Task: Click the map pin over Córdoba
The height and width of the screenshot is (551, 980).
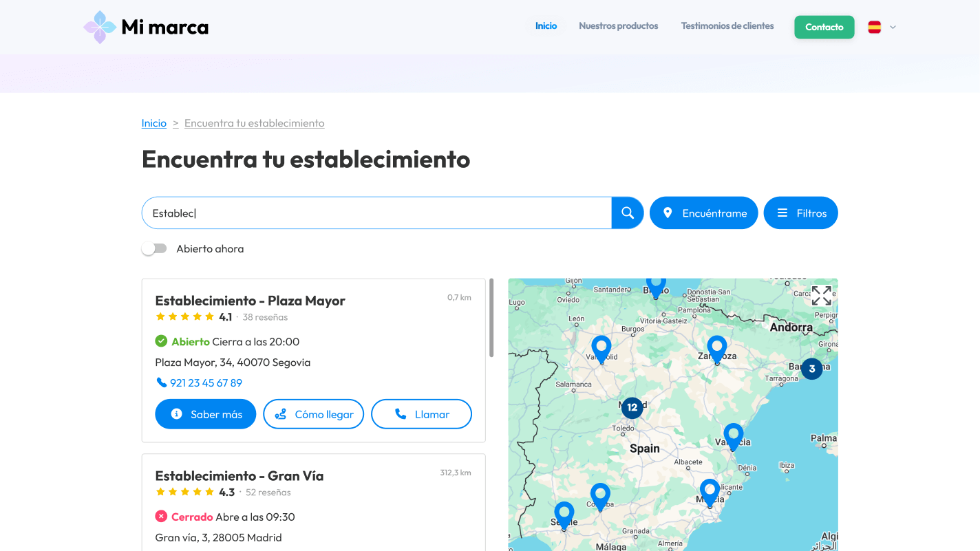Action: pyautogui.click(x=600, y=497)
